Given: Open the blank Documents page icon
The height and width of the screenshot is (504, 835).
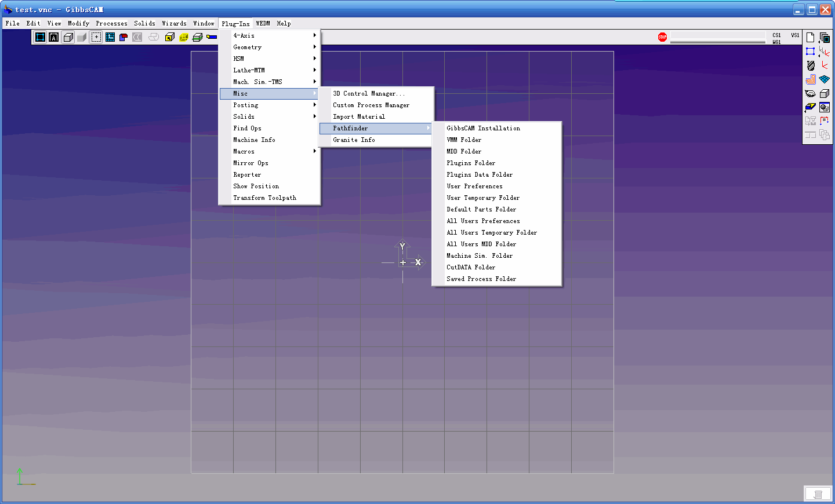Looking at the screenshot, I should pos(811,38).
